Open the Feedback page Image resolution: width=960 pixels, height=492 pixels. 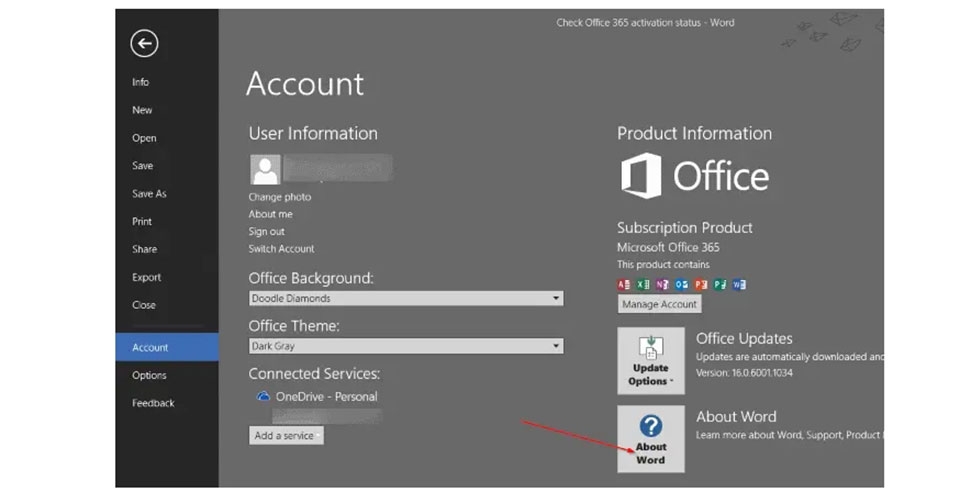tap(153, 403)
